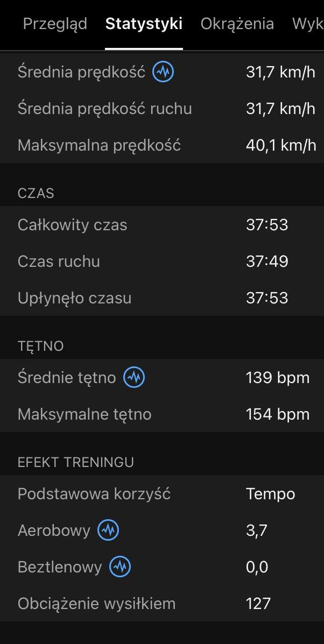
Task: Open the Okrążenia tab
Action: (237, 24)
